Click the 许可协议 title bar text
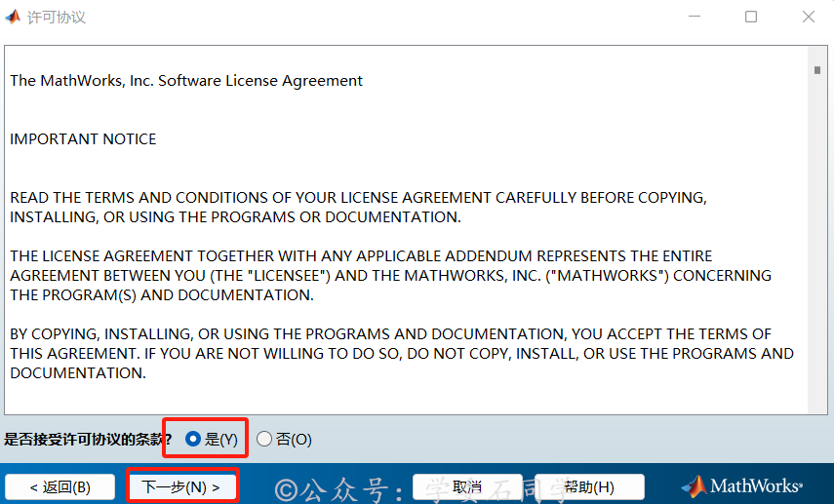This screenshot has width=834, height=504. pos(57,18)
